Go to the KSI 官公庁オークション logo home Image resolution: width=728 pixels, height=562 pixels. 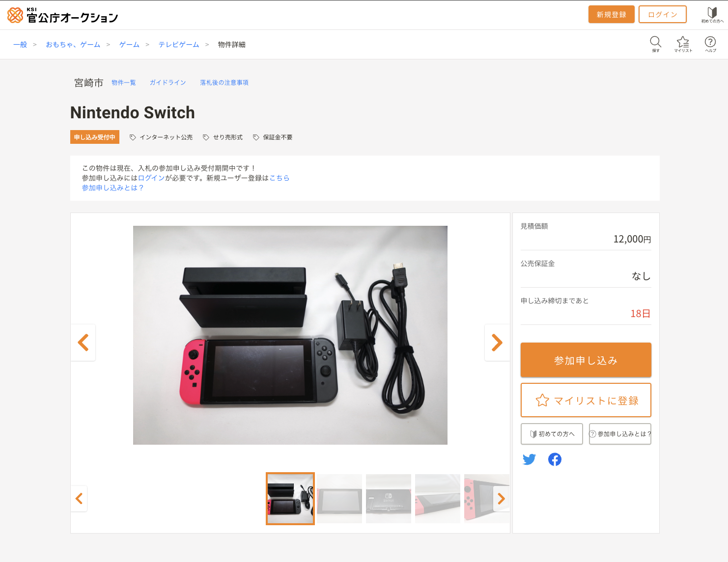click(x=63, y=15)
